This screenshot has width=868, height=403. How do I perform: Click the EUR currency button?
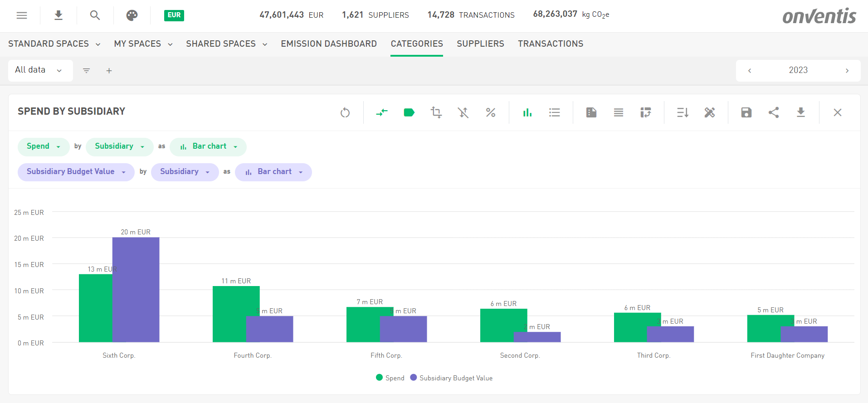174,15
